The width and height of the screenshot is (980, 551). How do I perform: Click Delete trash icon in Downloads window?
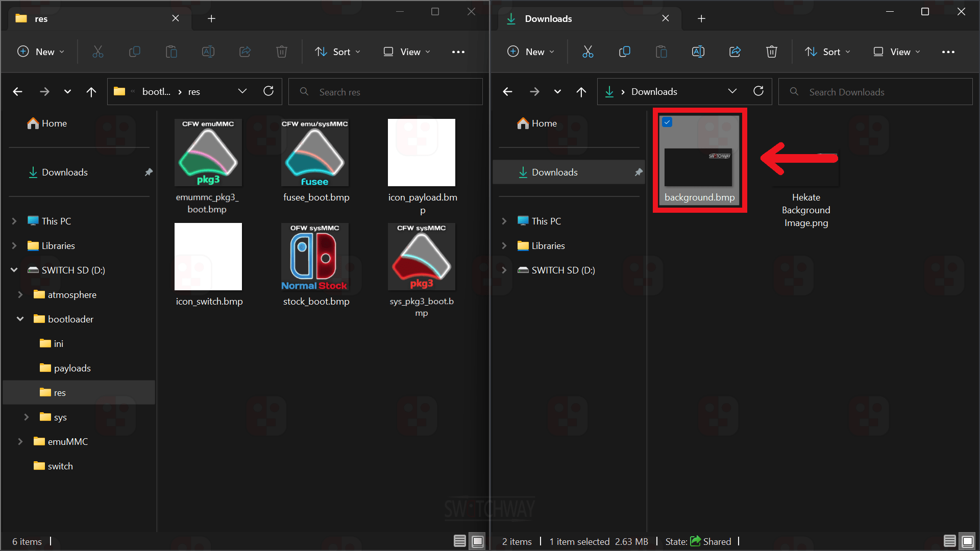point(771,52)
